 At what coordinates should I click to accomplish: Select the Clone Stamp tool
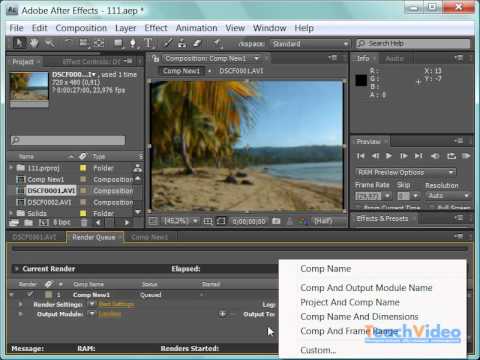182,43
